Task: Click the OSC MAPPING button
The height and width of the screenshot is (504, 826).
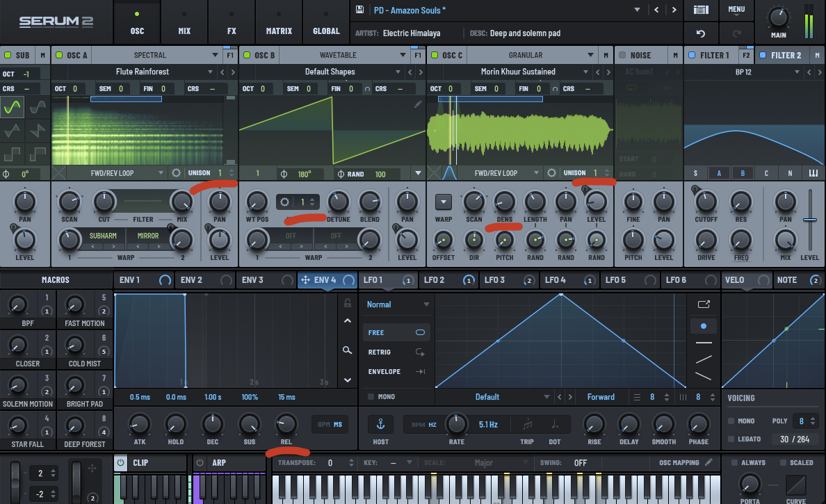Action: [686, 462]
